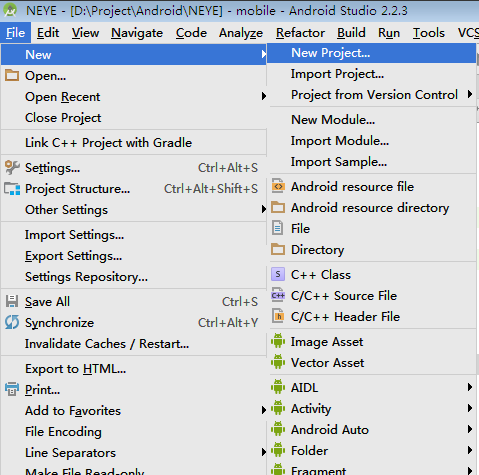Click the Android icon beside Android Auto

278,429
